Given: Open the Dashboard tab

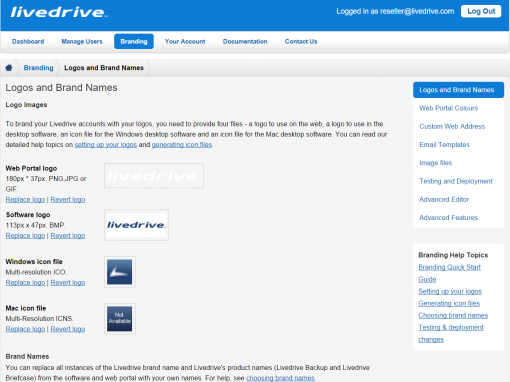Looking at the screenshot, I should point(28,42).
